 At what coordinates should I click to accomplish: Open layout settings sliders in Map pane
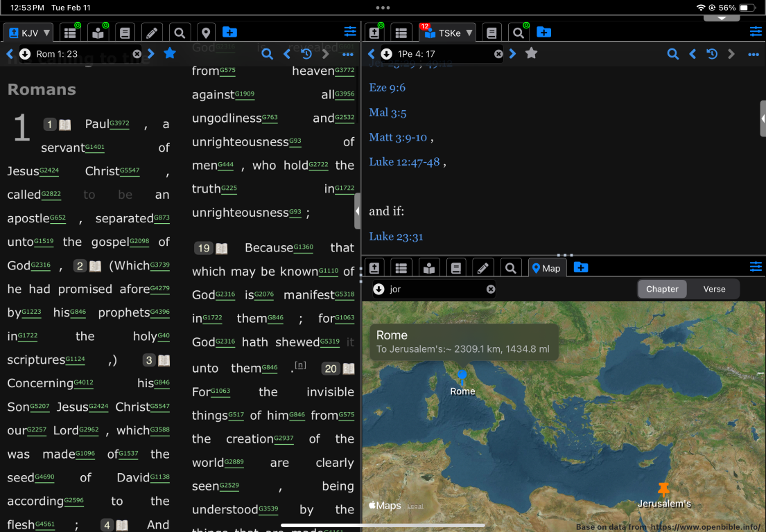[756, 267]
